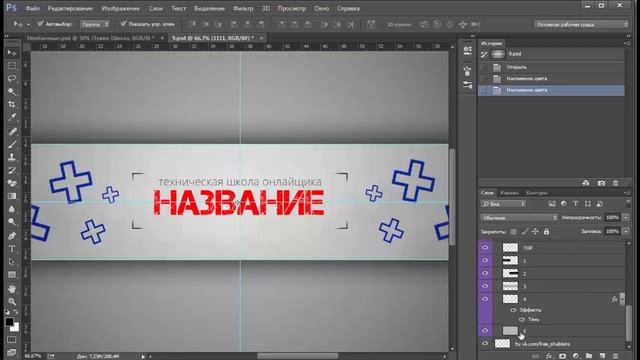Hide the by vk.com layer
This screenshot has width=640, height=360.
click(x=485, y=344)
